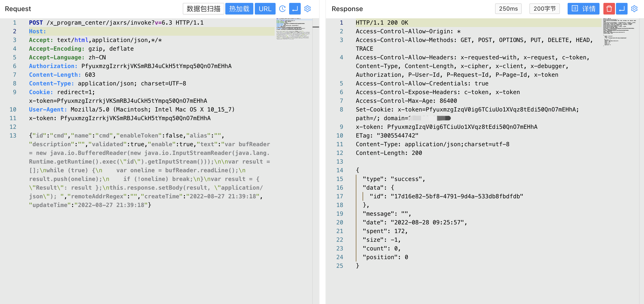
Task: Open the 数据包扫描 packet scan menu
Action: point(203,9)
